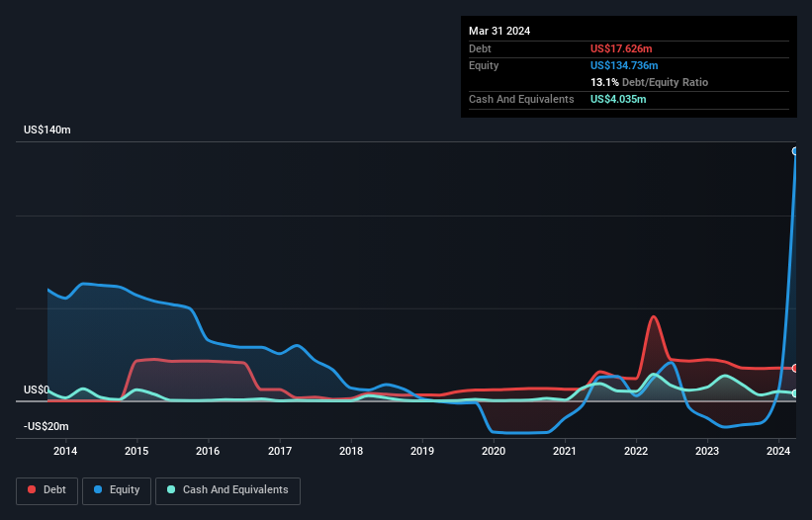Click the 2016 x-axis label
Screen dimensions: 812x520
208,451
